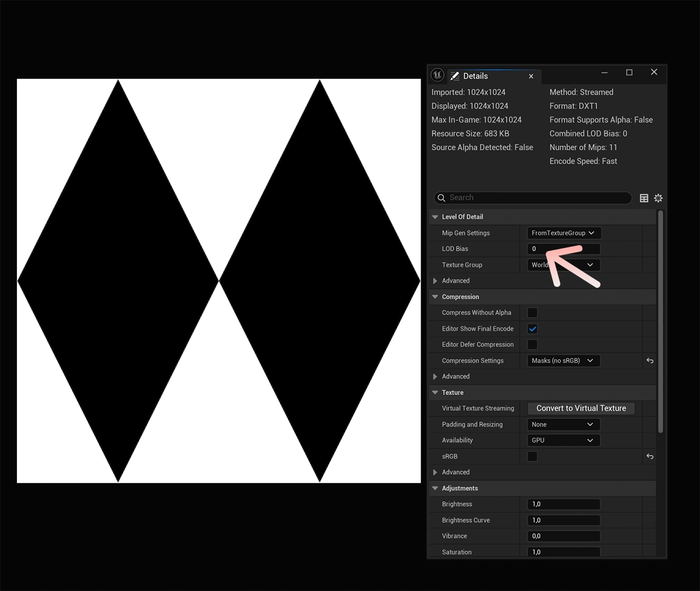This screenshot has height=591, width=700.
Task: Enable the sRGB checkbox
Action: click(532, 456)
